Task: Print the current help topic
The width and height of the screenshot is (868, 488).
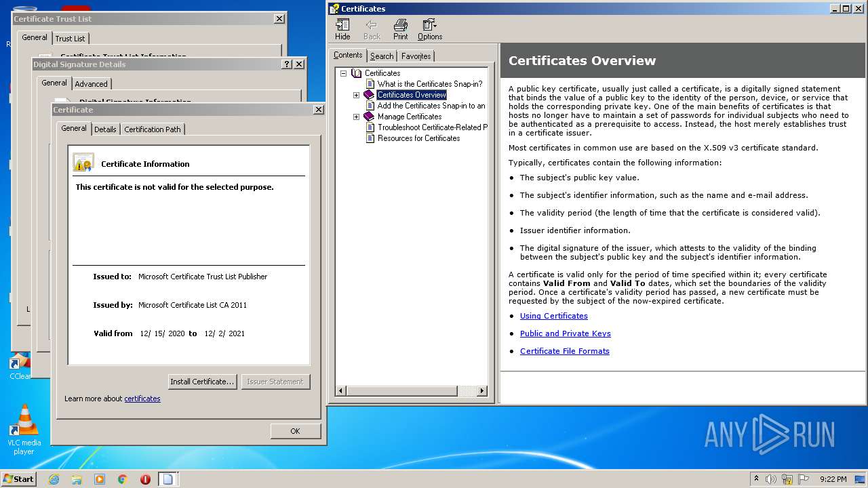Action: (401, 29)
